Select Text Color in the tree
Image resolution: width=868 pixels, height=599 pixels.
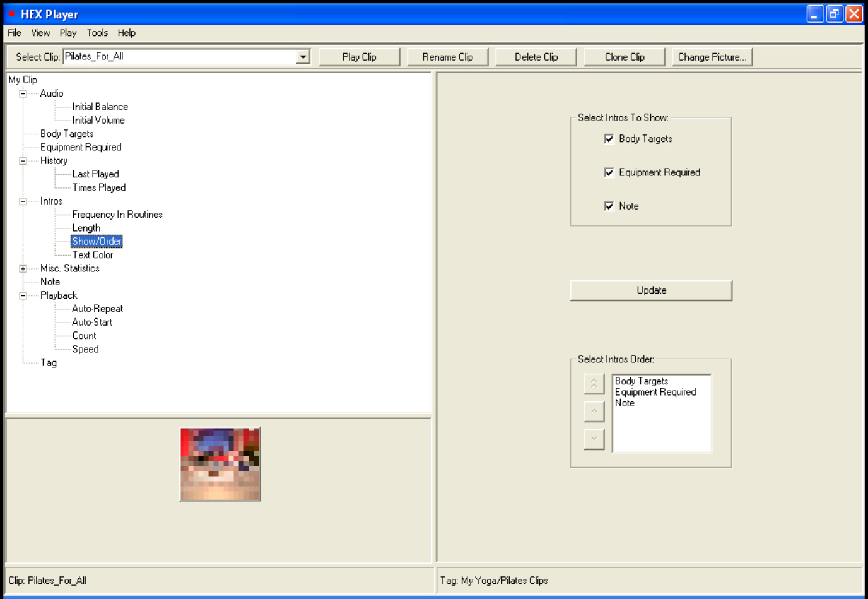(93, 255)
